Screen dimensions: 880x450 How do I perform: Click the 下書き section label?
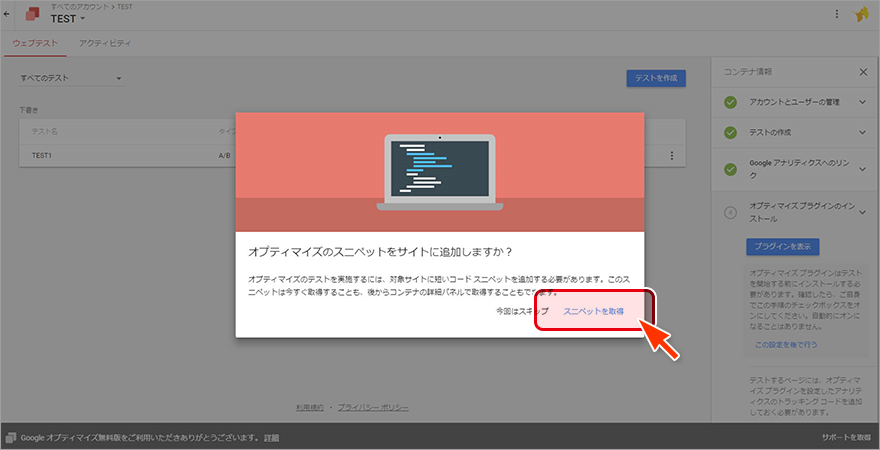pos(29,110)
